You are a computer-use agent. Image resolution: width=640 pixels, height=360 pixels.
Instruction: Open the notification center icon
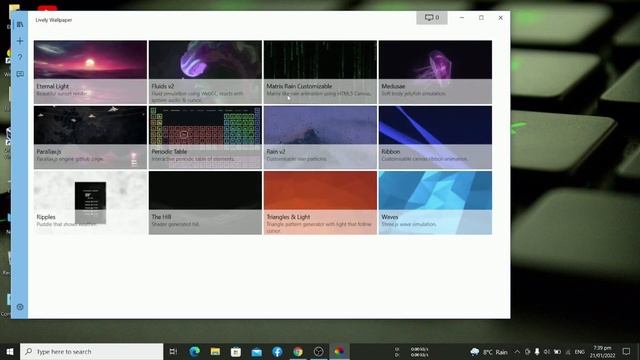click(627, 351)
